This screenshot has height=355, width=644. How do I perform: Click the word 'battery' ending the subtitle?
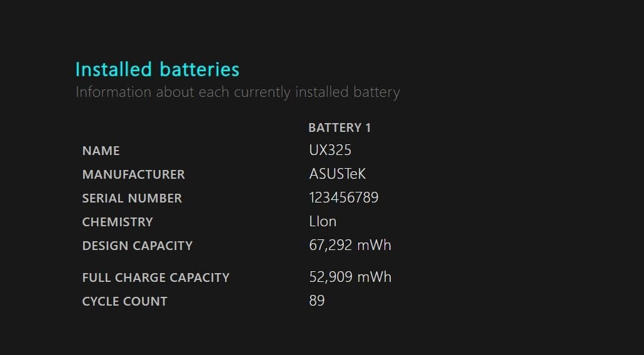(376, 92)
